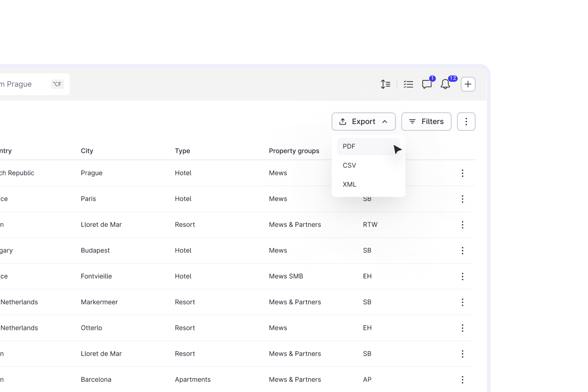This screenshot has height=392, width=588.
Task: Open row actions menu for Budapest
Action: pos(462,250)
